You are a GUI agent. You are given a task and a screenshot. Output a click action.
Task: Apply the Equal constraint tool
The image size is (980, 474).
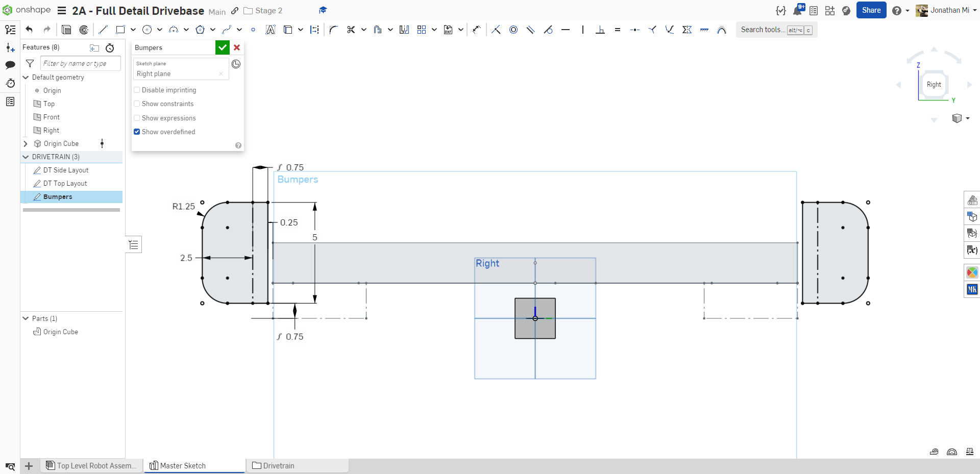click(618, 30)
